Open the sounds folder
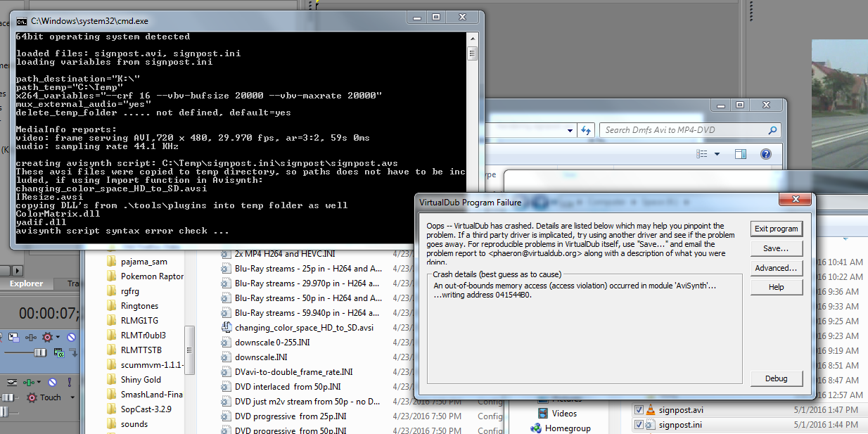The height and width of the screenshot is (434, 868). pos(134,424)
